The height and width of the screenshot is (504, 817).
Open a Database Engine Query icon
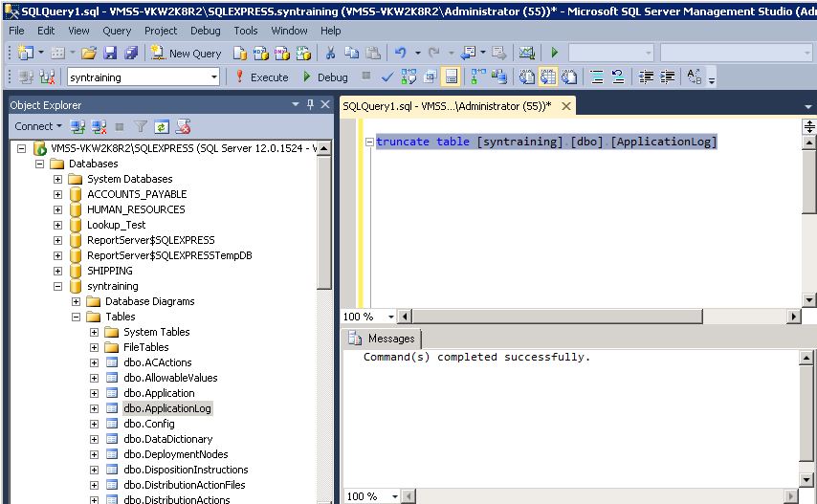pos(240,53)
